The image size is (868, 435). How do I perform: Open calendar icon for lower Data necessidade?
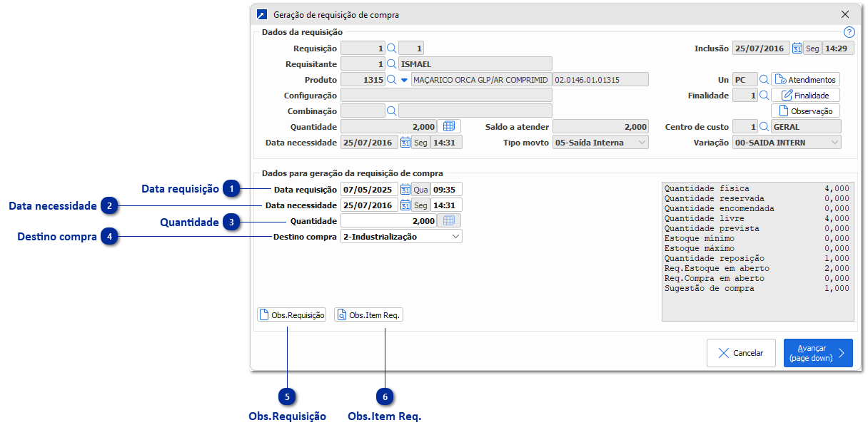(x=405, y=205)
